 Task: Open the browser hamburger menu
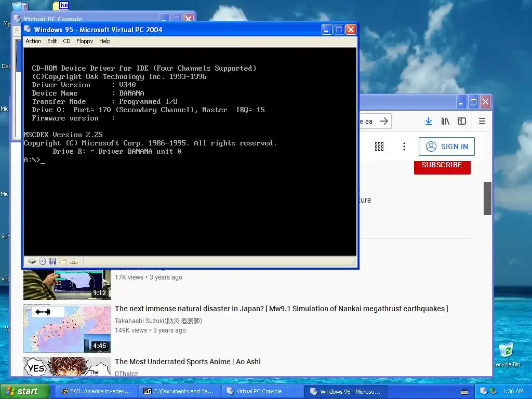click(482, 121)
